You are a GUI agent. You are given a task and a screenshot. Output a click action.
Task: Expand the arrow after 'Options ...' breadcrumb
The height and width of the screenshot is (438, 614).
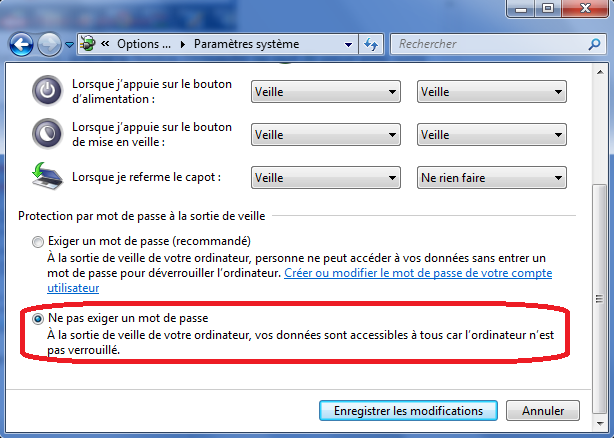(183, 44)
